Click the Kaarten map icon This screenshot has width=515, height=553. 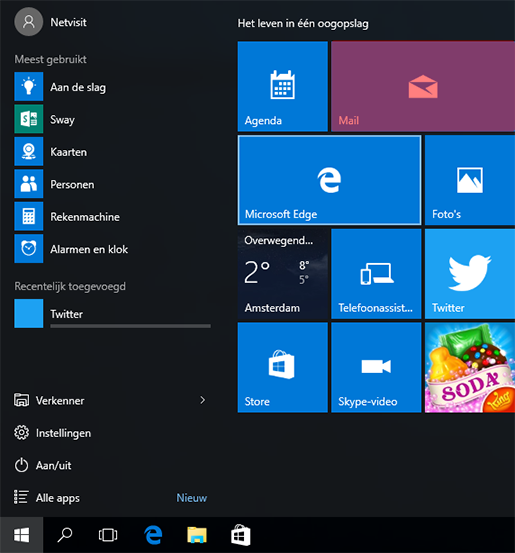[29, 152]
